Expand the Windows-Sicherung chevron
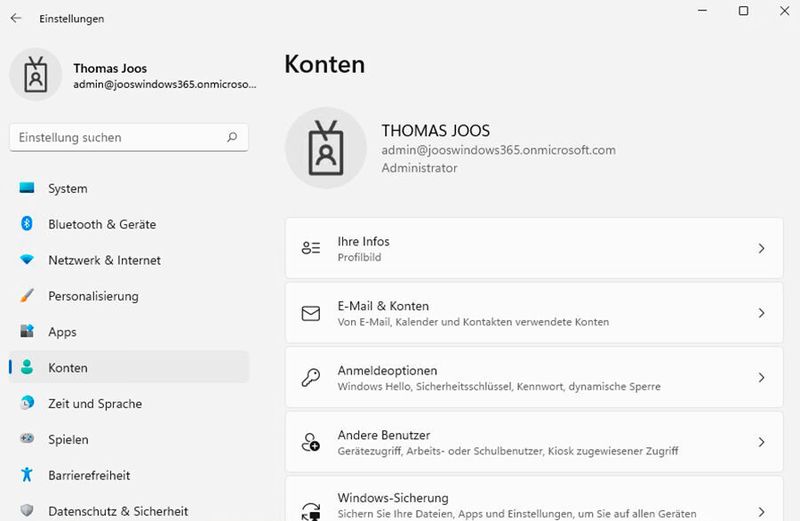This screenshot has height=521, width=800. 761,511
